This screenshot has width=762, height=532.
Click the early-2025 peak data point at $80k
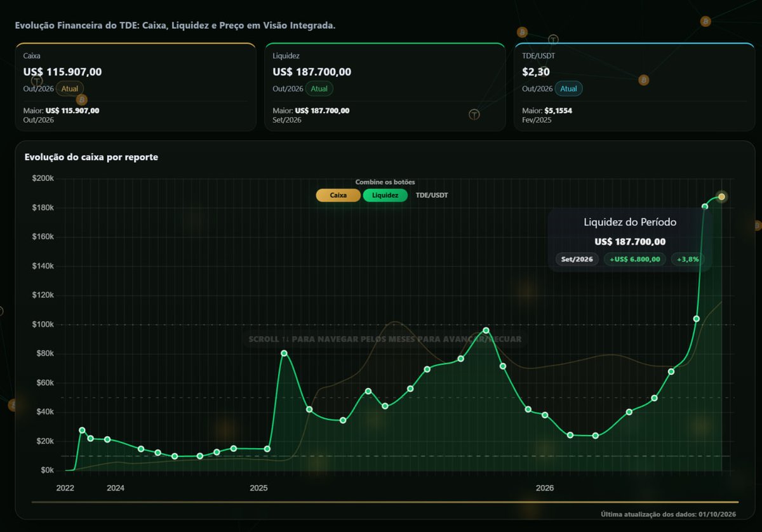[284, 353]
